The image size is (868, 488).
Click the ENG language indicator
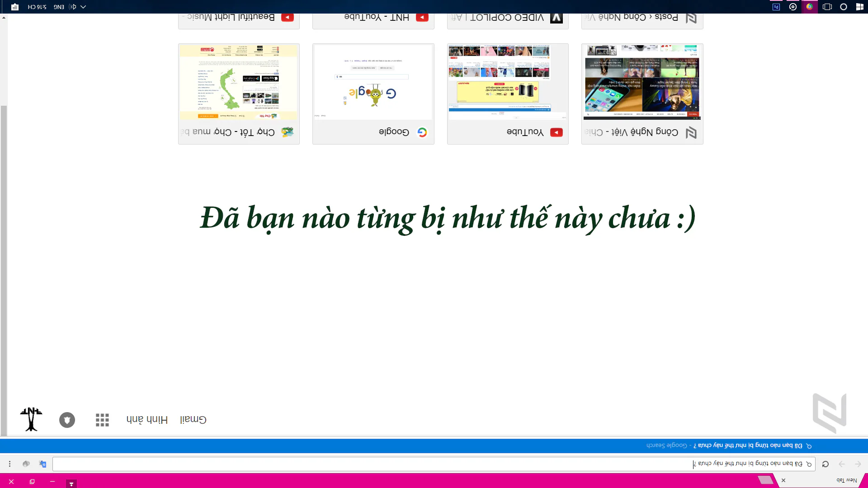[x=59, y=7]
